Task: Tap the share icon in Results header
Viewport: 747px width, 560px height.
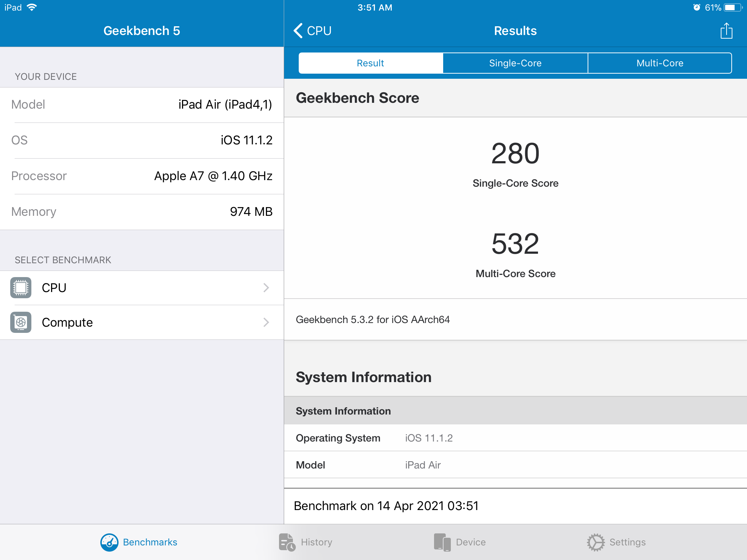Action: tap(726, 31)
